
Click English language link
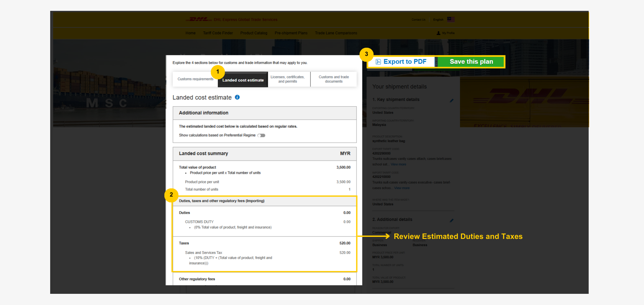tap(438, 20)
